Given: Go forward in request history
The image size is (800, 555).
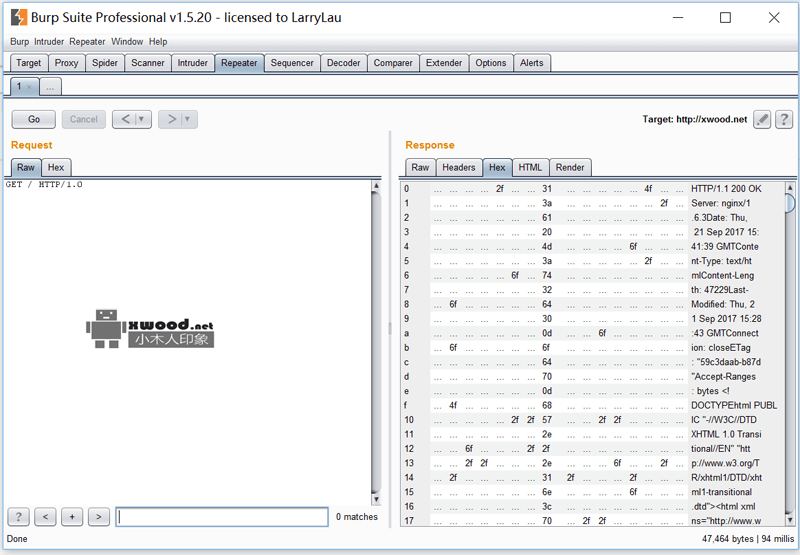Looking at the screenshot, I should (171, 119).
